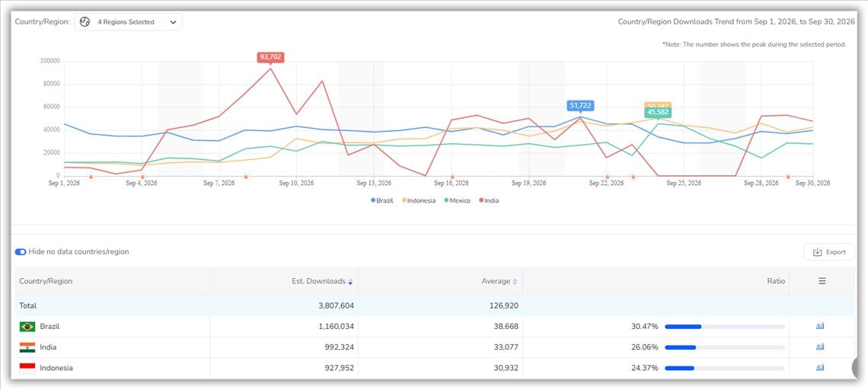Image resolution: width=868 pixels, height=390 pixels.
Task: Click the 51,722 Brazil peak label
Action: click(x=581, y=105)
